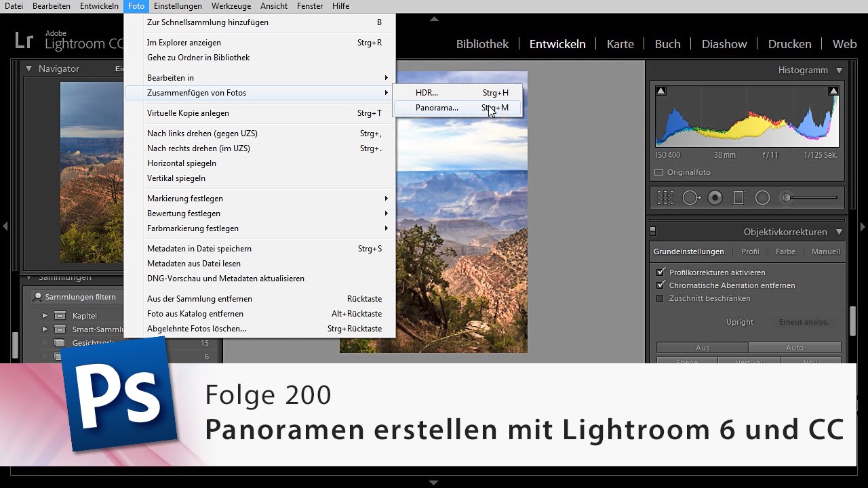
Task: Switch to the Buch module
Action: [667, 44]
